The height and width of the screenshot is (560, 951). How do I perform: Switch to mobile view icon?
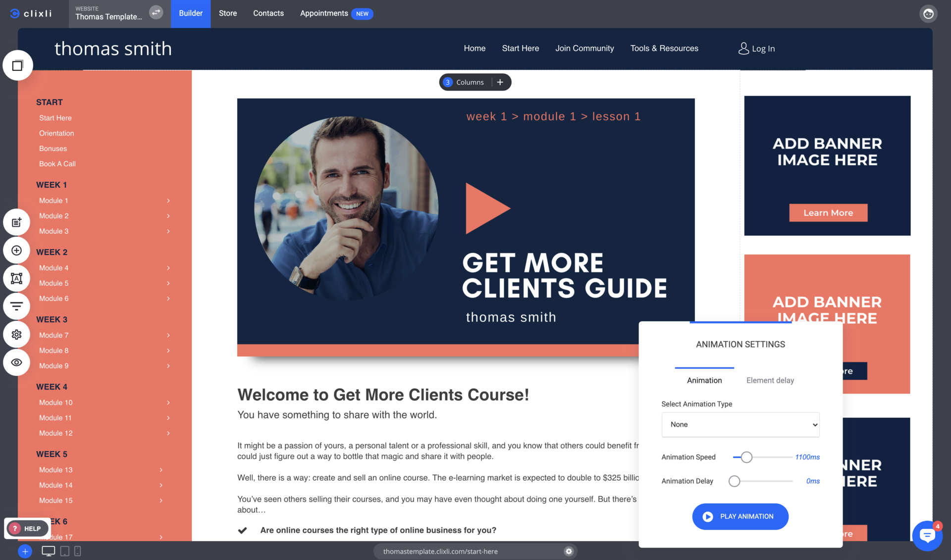click(78, 551)
